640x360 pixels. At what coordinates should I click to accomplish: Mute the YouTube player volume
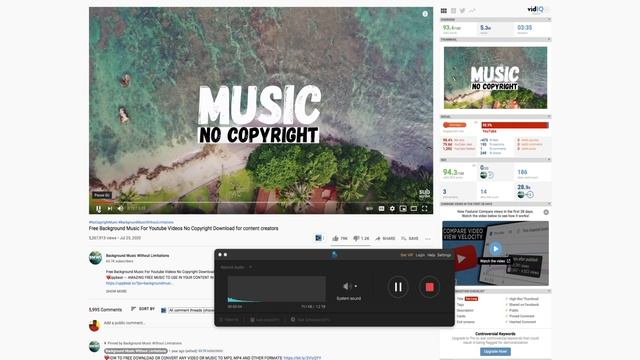coord(120,208)
